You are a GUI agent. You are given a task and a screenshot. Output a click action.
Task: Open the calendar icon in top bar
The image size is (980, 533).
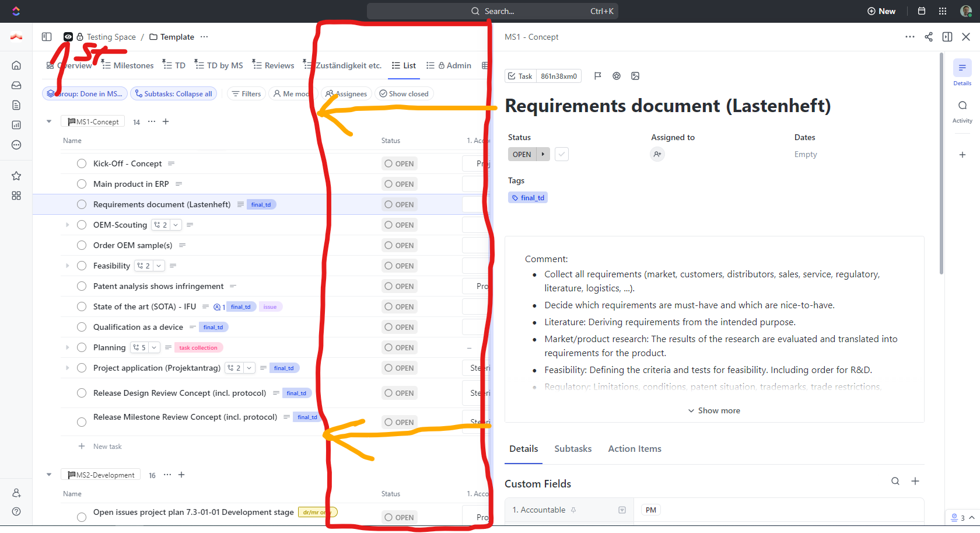point(922,11)
